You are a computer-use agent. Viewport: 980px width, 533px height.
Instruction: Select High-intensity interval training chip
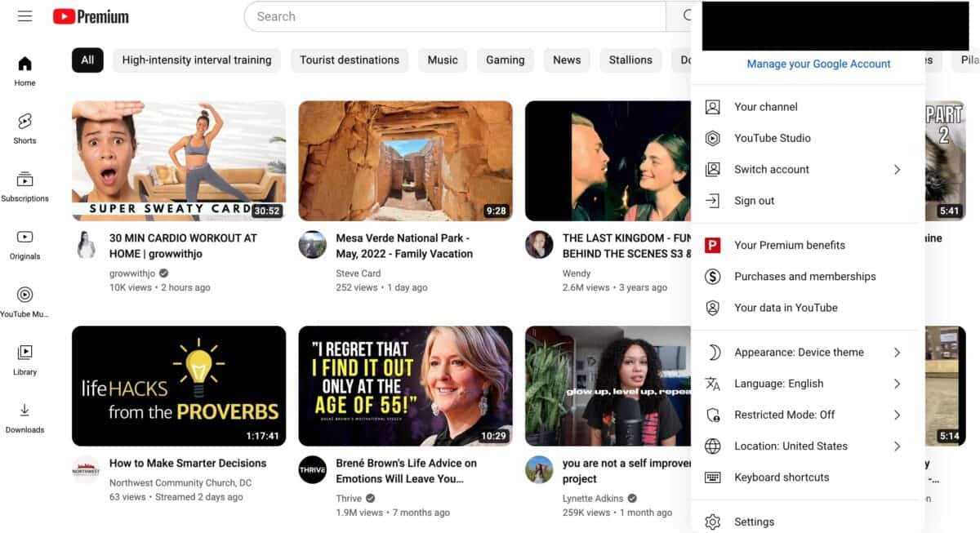[197, 60]
